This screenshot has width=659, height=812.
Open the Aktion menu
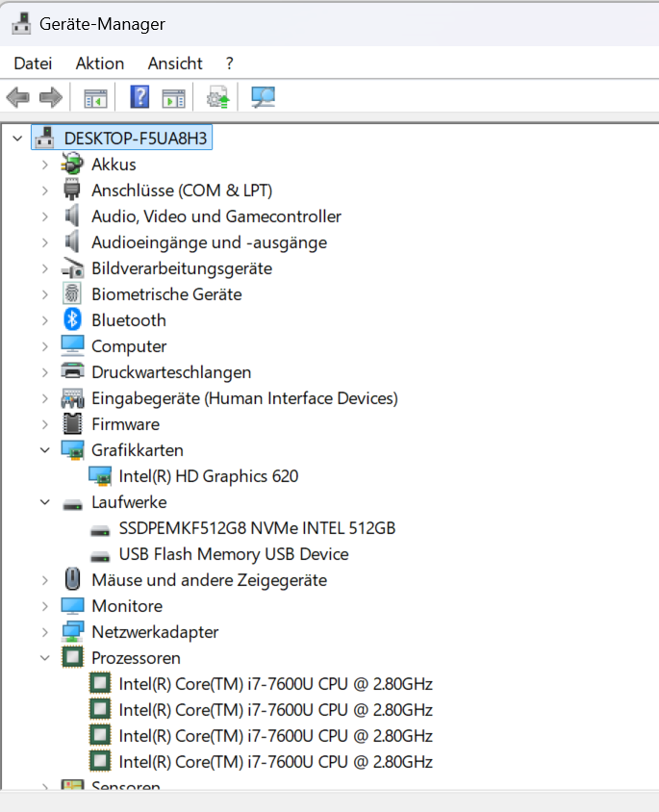click(100, 63)
